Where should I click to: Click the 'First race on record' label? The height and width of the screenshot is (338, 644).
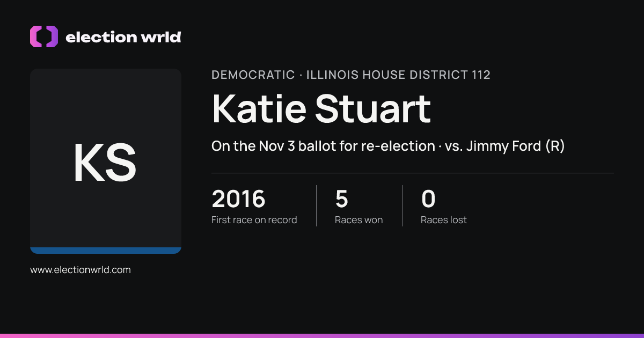(254, 220)
